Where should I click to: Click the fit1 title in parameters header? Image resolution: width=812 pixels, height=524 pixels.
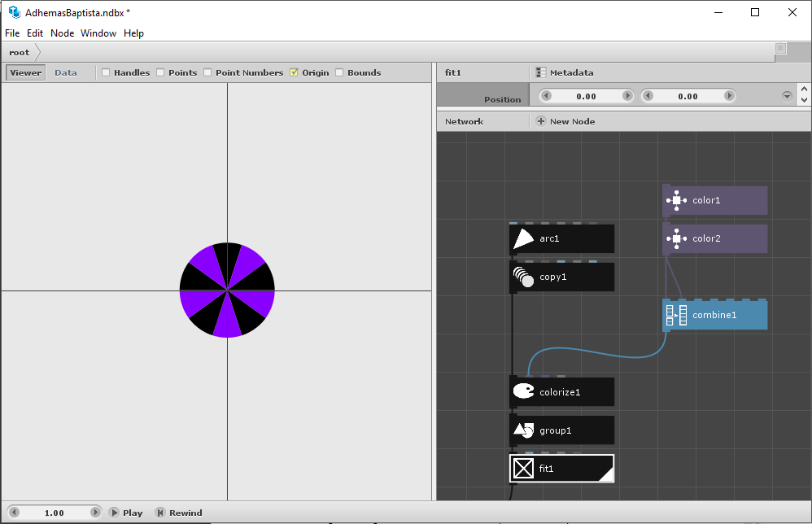(453, 72)
